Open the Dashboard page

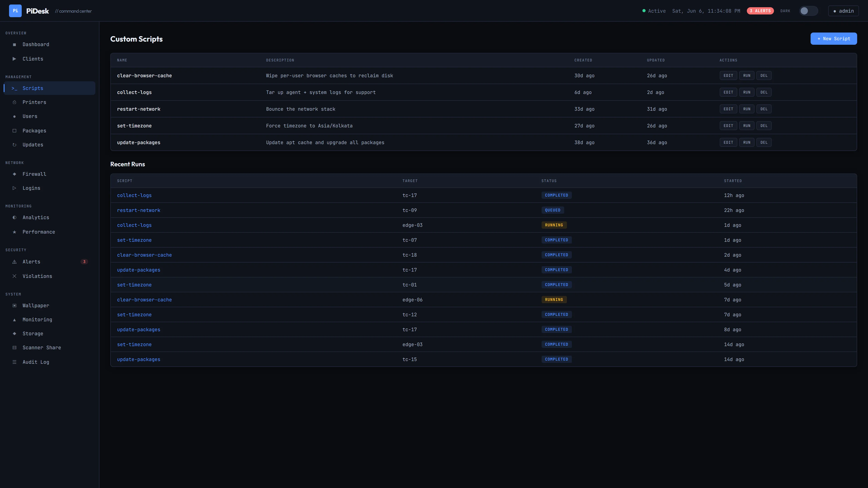pos(50,45)
